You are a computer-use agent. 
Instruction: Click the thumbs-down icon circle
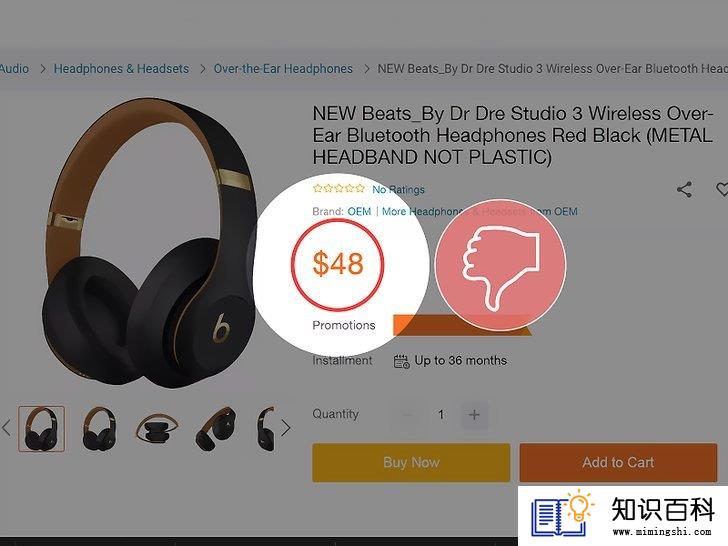[x=500, y=265]
